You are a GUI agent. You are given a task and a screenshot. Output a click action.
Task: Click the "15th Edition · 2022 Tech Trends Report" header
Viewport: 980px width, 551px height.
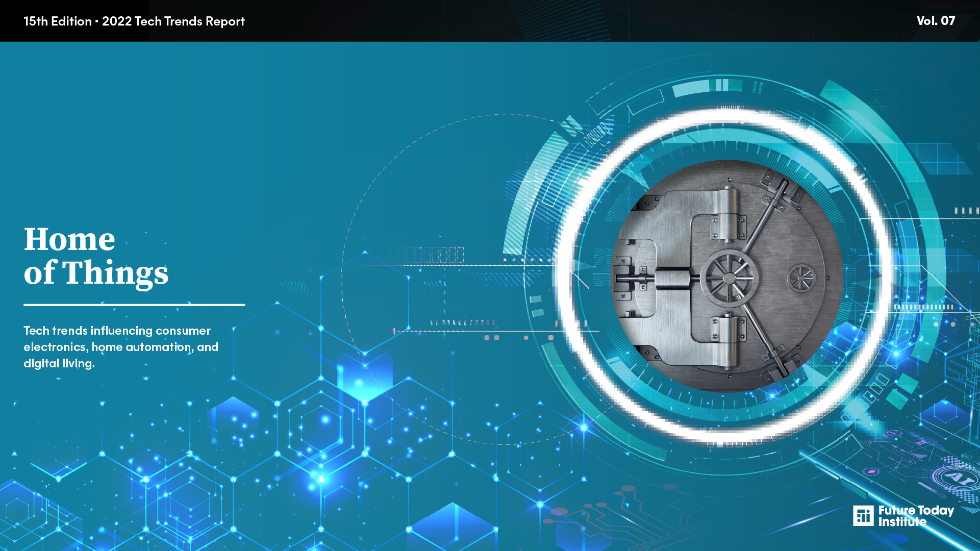134,21
